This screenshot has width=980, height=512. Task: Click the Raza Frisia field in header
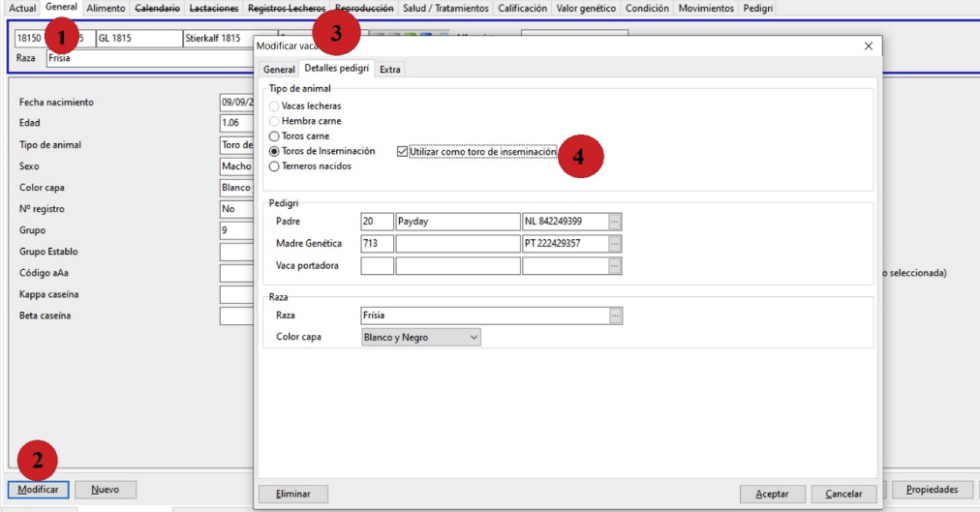tap(150, 58)
